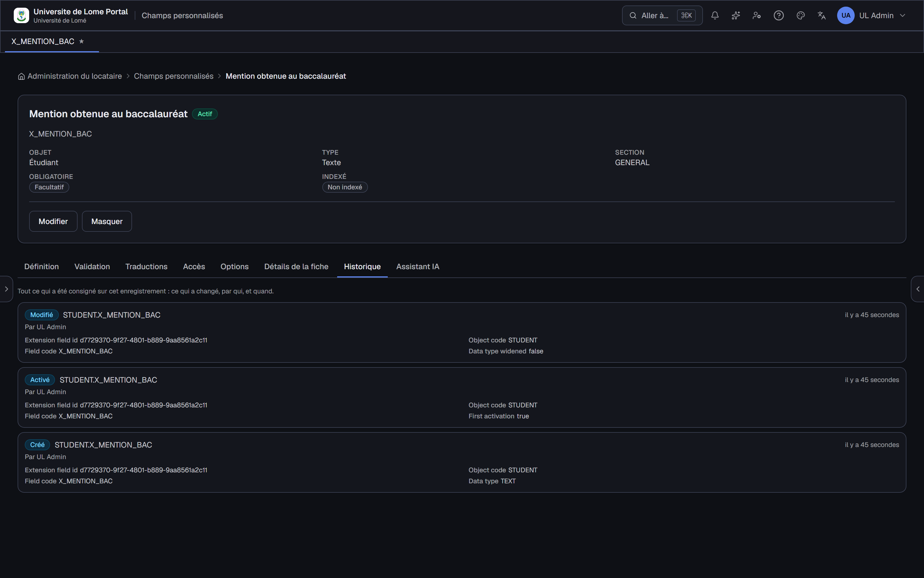Image resolution: width=924 pixels, height=578 pixels.
Task: Click the ⌘K shortcut hint
Action: (686, 15)
